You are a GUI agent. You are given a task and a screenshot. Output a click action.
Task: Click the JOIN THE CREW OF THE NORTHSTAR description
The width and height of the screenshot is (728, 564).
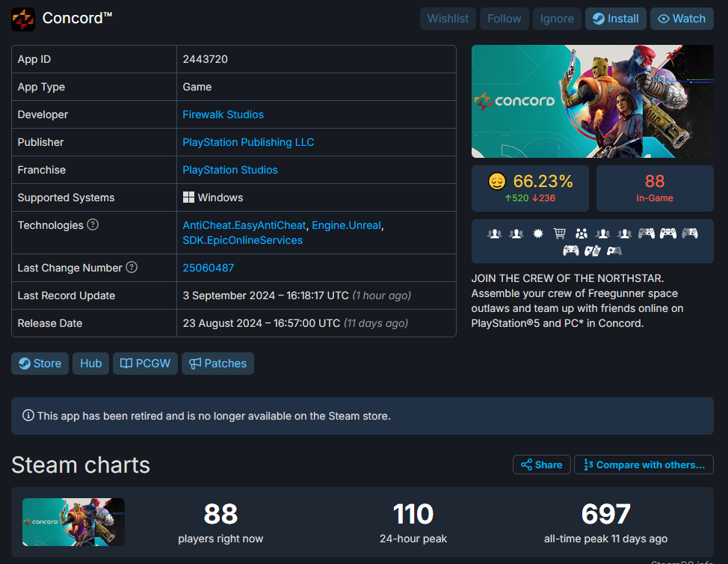point(578,301)
